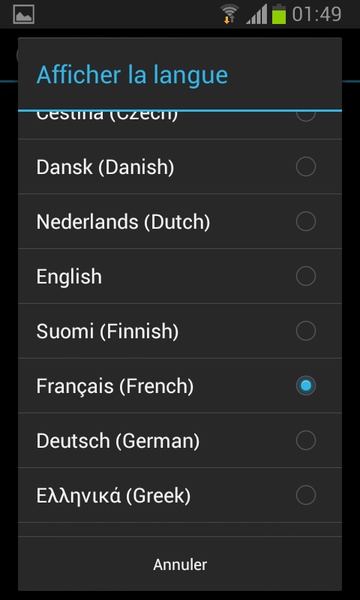Select the Dansk (Danish) radio button
Viewport: 360px width, 600px height.
coord(306,167)
